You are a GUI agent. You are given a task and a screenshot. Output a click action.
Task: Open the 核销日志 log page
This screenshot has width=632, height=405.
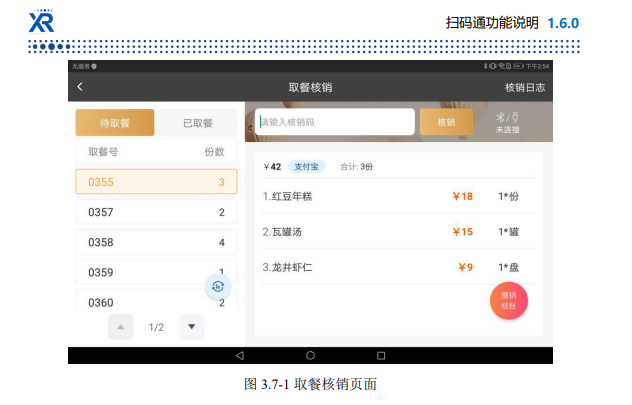point(524,87)
